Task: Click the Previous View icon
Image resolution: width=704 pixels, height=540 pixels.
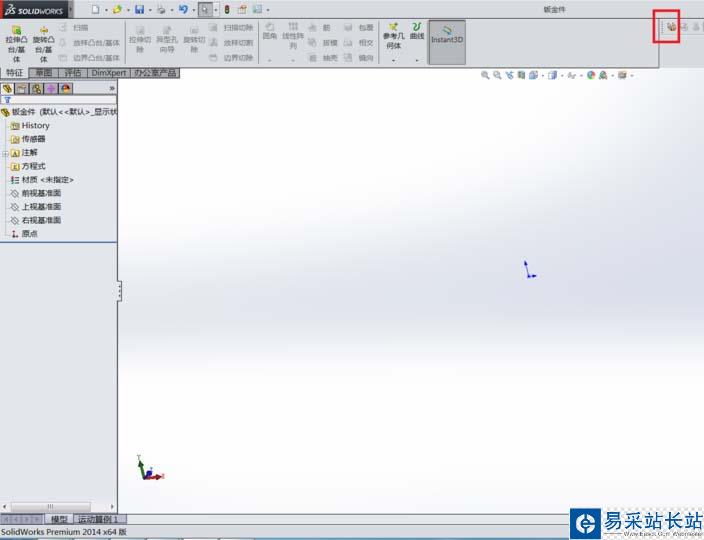Action: tap(509, 75)
